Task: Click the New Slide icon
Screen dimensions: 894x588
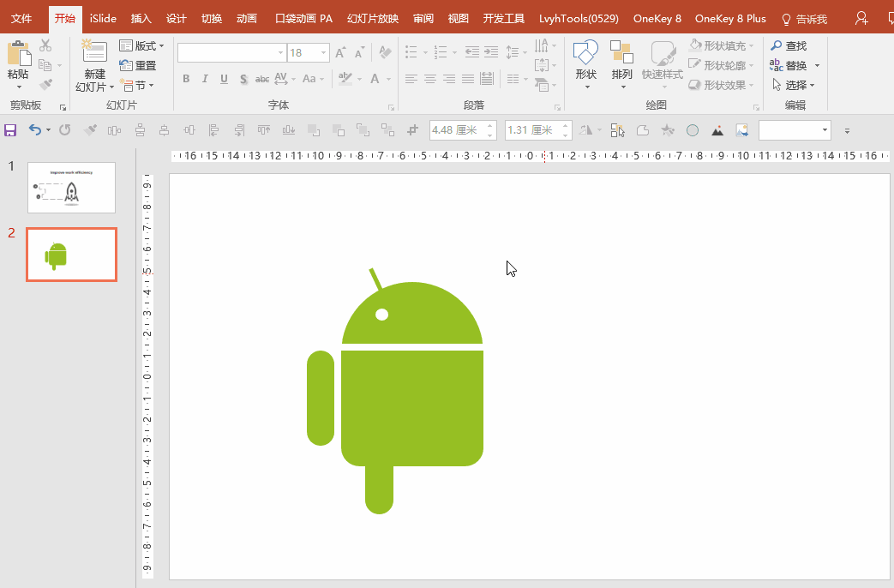Action: tap(94, 51)
